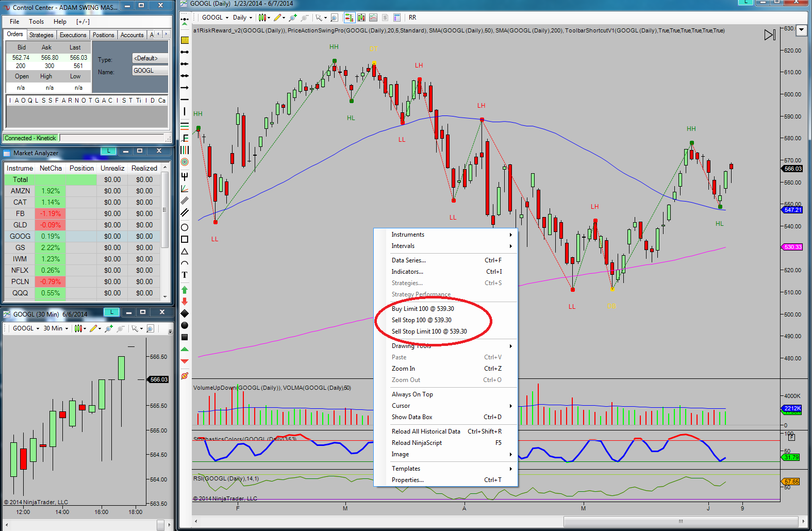Toggle link button L in 30 Min chart title bar
The image size is (812, 531).
click(112, 312)
